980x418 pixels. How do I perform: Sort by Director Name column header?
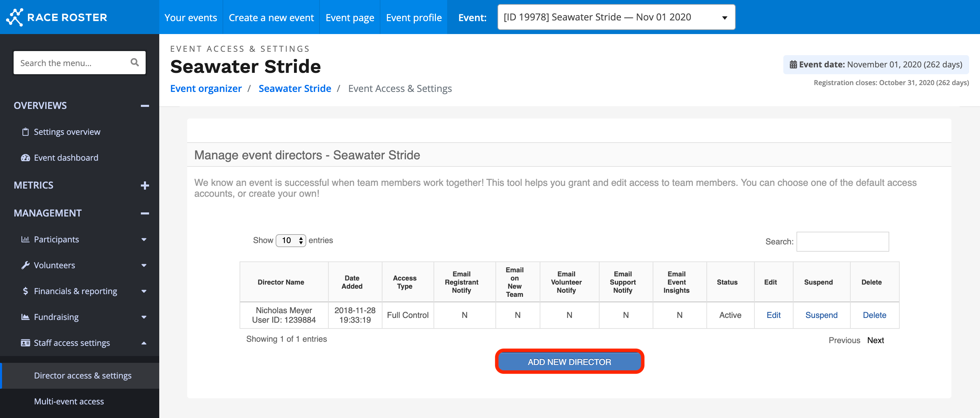pos(284,282)
